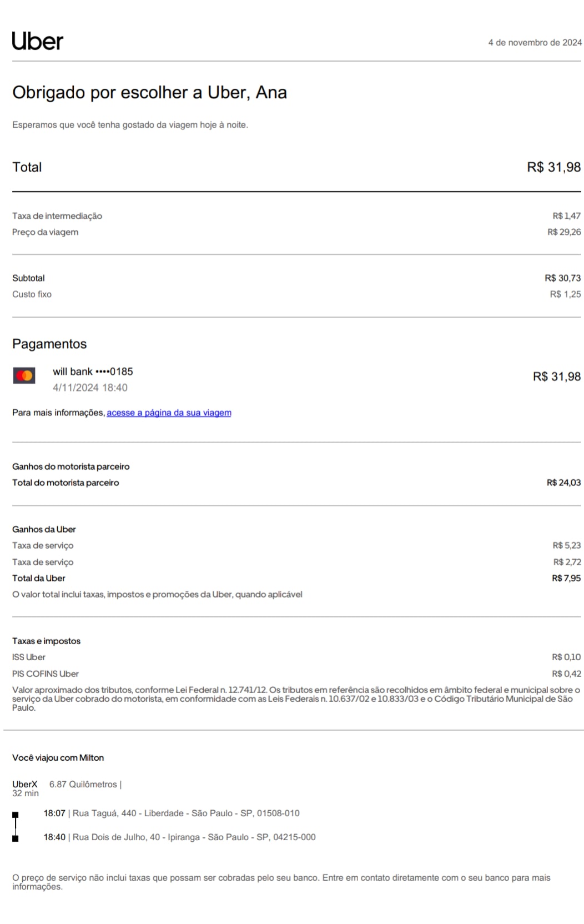The image size is (584, 924).
Task: Click the receipt date '4 de novembro de 2024'
Action: click(x=535, y=43)
